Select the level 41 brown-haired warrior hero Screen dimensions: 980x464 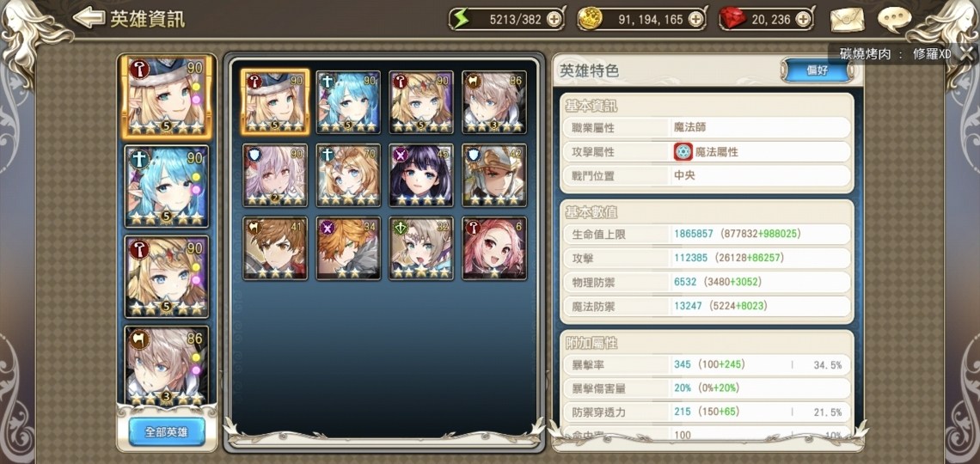point(276,248)
